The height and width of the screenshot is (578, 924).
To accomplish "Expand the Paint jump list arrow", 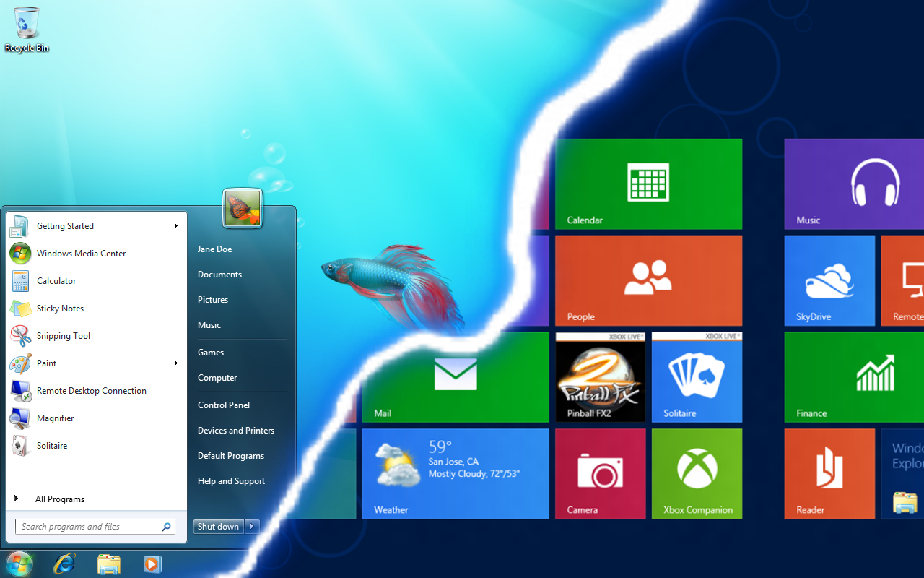I will point(175,363).
